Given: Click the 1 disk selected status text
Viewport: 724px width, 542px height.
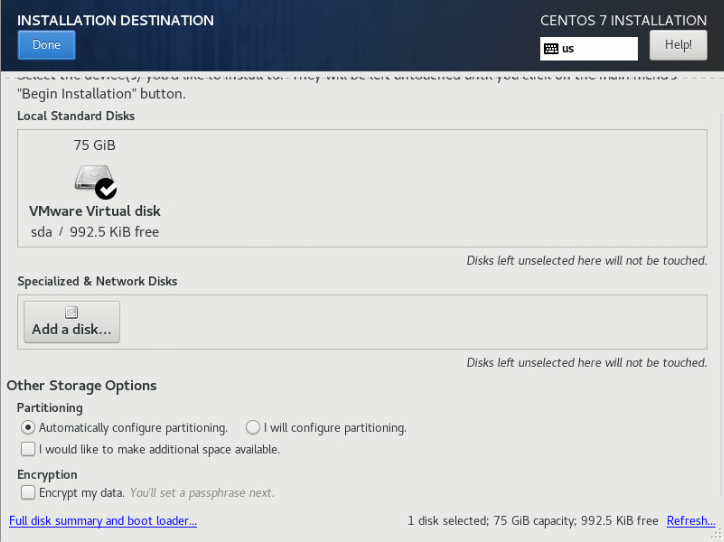Looking at the screenshot, I should [533, 521].
